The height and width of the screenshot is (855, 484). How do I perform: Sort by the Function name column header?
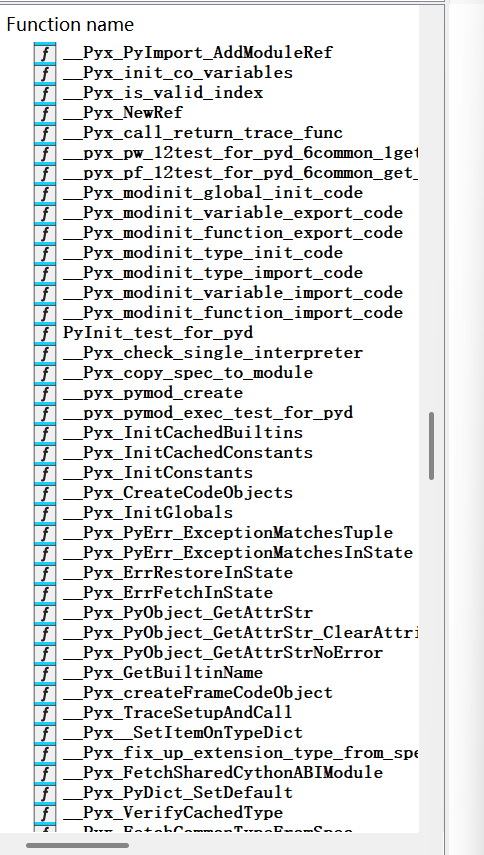pyautogui.click(x=70, y=25)
